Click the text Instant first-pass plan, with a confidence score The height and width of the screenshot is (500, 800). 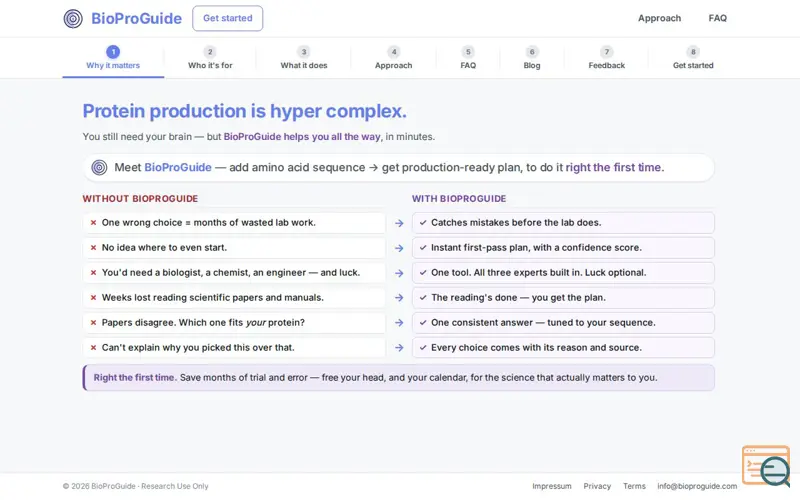pos(536,248)
